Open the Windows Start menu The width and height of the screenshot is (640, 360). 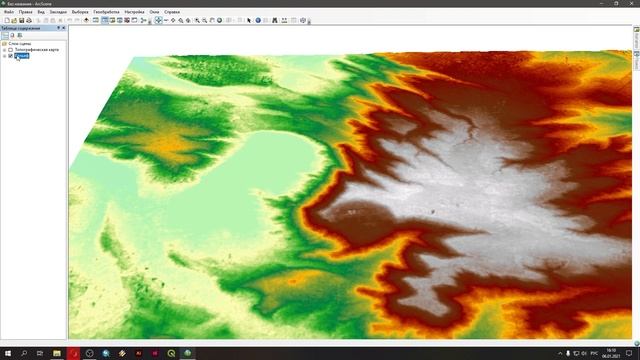8,353
